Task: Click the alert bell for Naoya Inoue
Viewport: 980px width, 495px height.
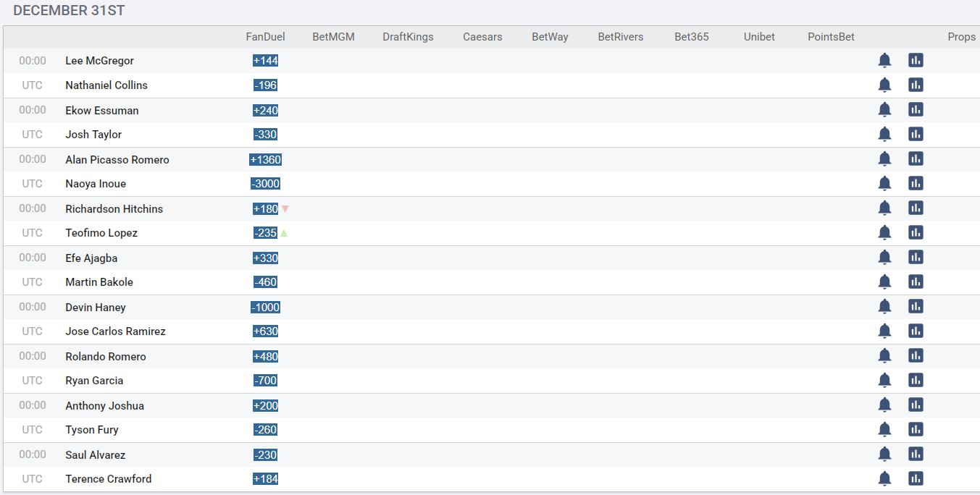Action: 884,184
